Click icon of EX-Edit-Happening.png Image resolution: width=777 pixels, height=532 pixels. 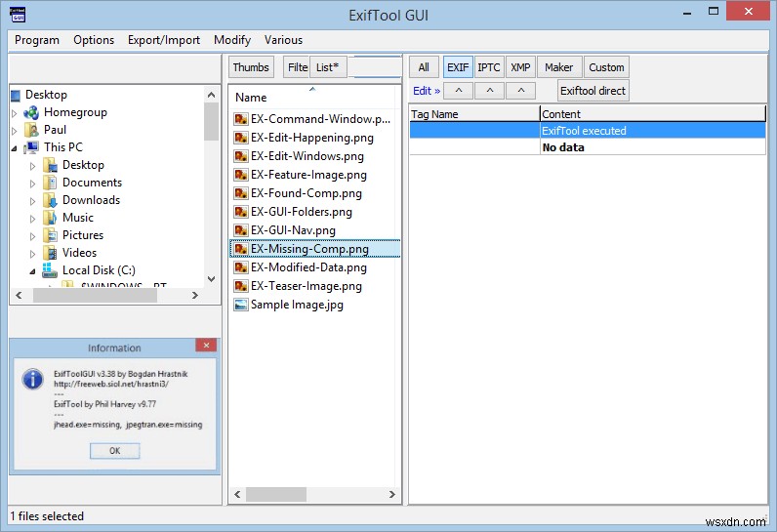tap(241, 138)
